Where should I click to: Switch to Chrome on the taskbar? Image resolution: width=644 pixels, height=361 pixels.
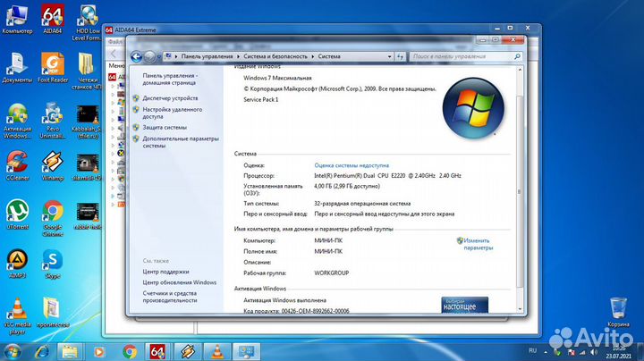[x=130, y=352]
